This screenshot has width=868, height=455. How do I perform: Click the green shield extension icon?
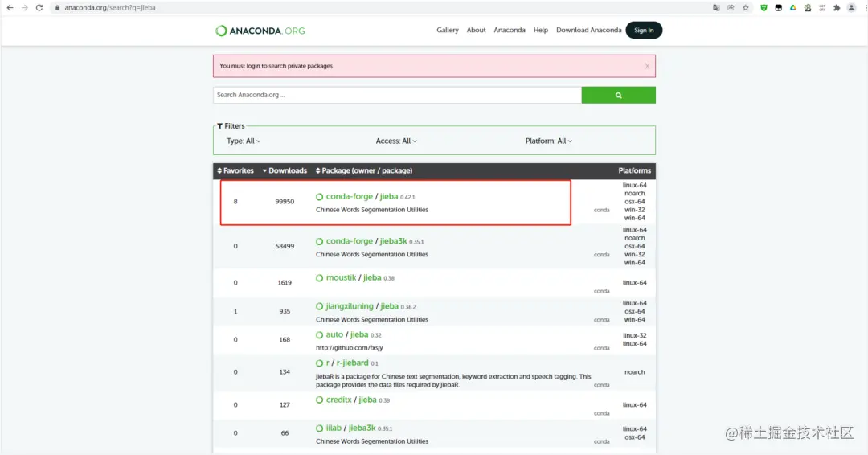[x=764, y=8]
